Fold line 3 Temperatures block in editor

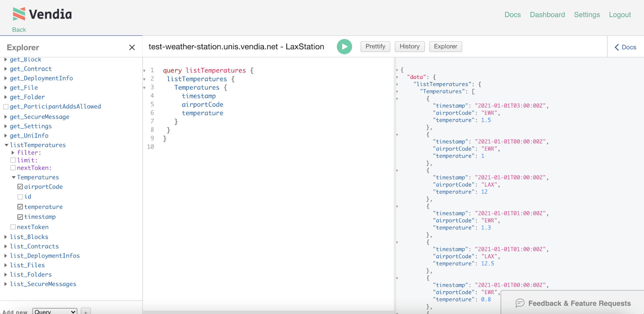pyautogui.click(x=144, y=88)
